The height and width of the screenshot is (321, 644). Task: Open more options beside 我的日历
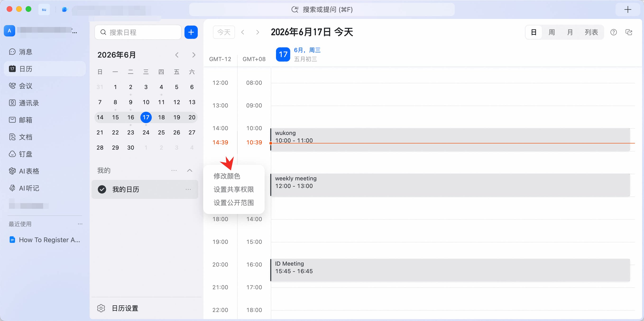click(x=188, y=189)
